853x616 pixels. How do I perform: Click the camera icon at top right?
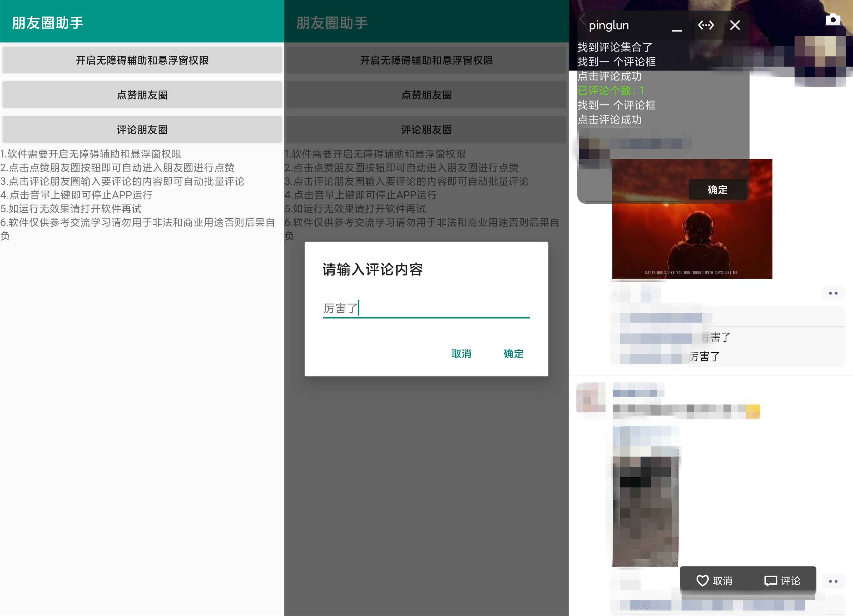click(833, 19)
